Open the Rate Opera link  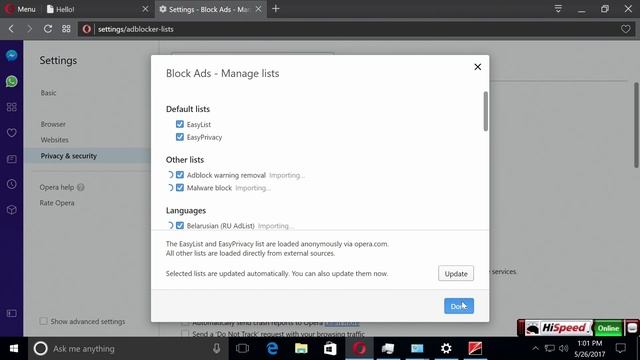coord(57,203)
